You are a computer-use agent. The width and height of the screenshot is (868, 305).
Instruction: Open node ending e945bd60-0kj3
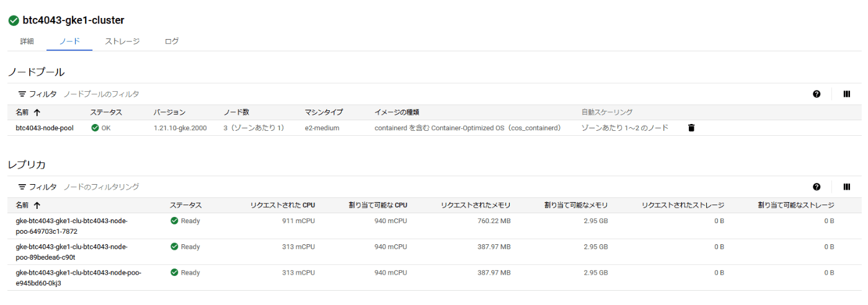(x=79, y=278)
